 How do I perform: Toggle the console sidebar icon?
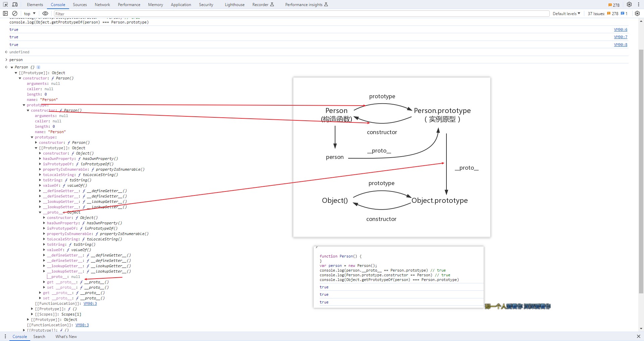click(5, 13)
